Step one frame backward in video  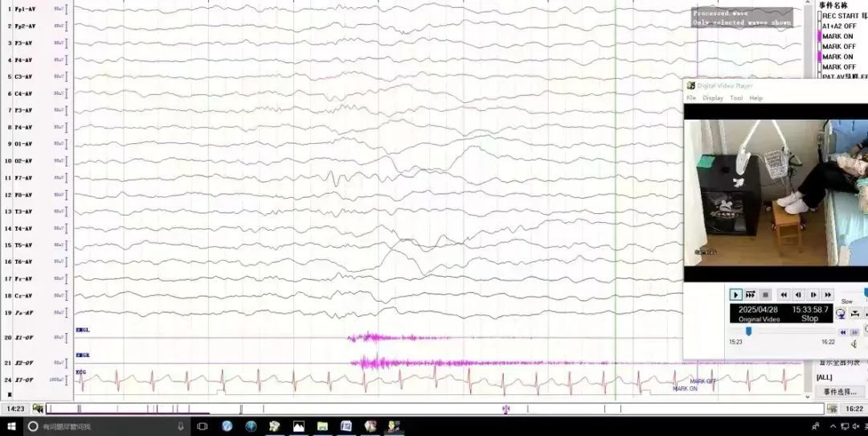coord(798,295)
